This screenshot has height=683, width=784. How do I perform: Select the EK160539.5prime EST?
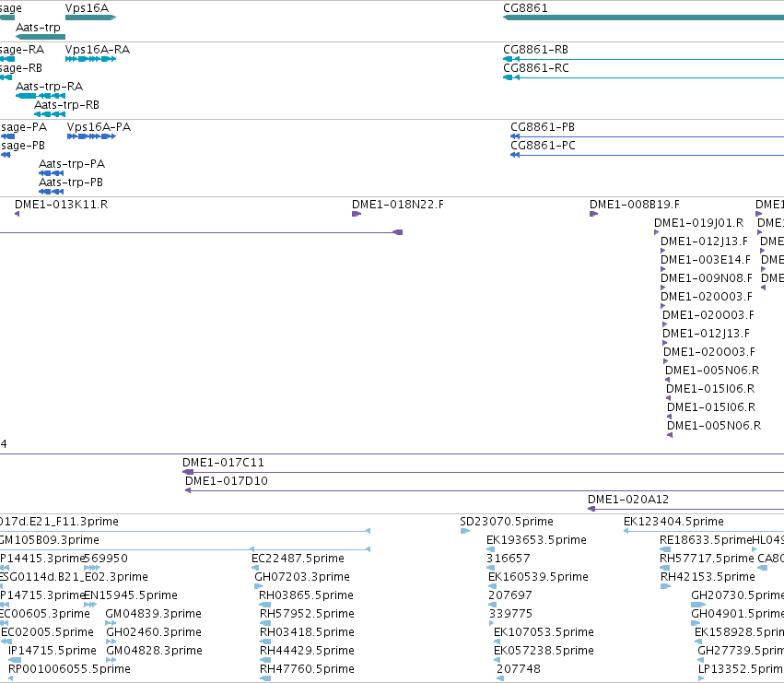pyautogui.click(x=538, y=577)
